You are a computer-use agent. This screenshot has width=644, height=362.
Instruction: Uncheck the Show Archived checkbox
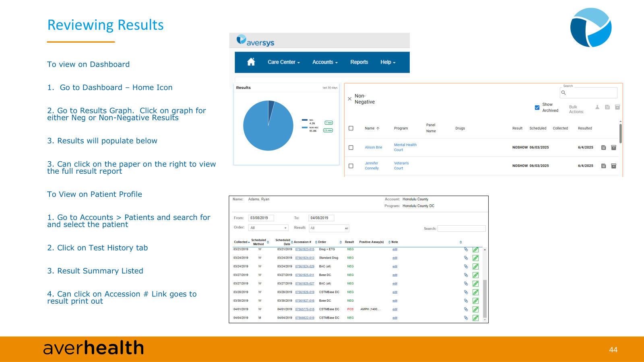coord(537,107)
